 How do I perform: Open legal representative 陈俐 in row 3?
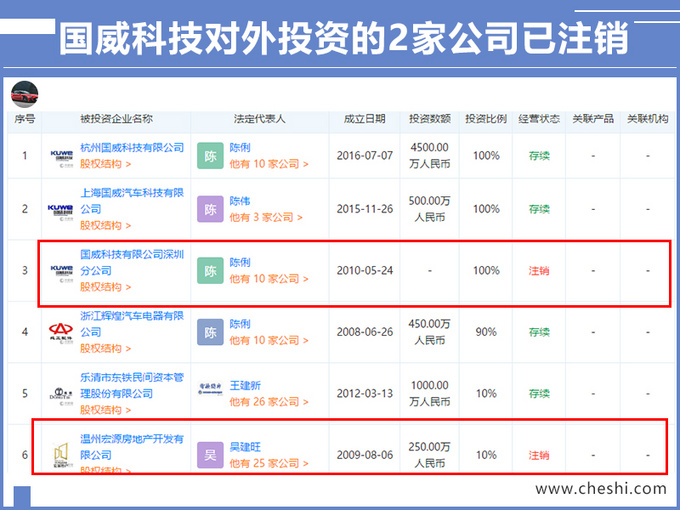240,262
